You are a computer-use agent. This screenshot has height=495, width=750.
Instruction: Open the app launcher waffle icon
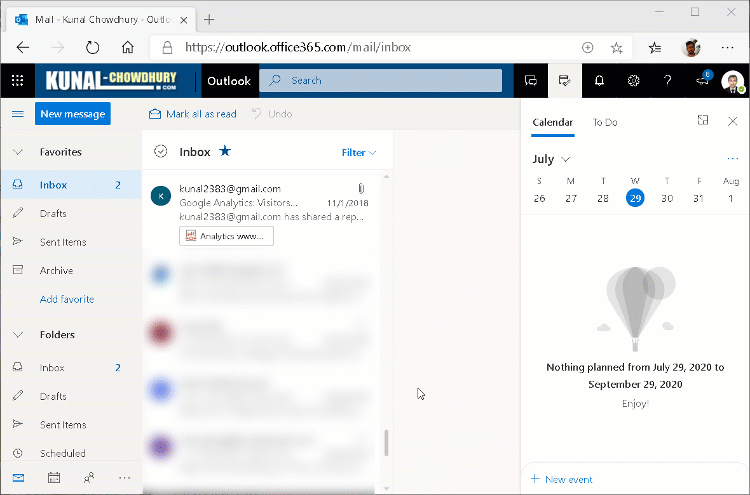coord(18,80)
